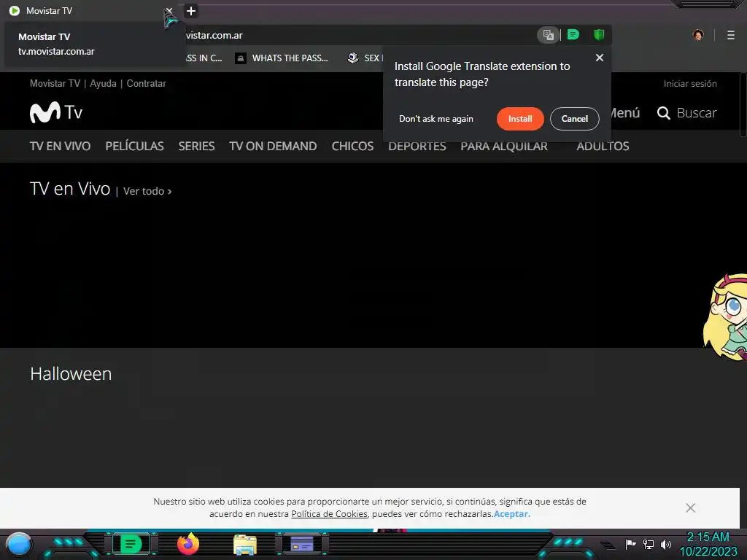Click the translate page icon in address bar

tap(549, 35)
